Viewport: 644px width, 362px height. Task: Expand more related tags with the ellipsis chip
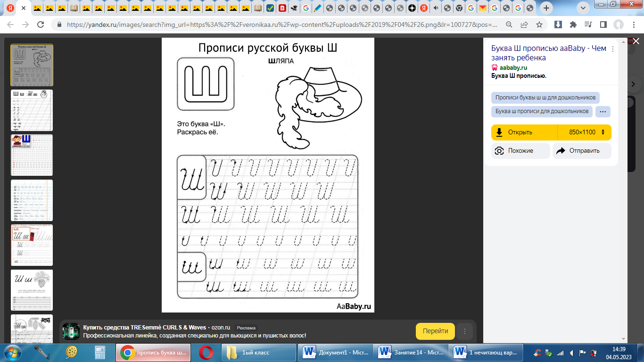tap(603, 112)
